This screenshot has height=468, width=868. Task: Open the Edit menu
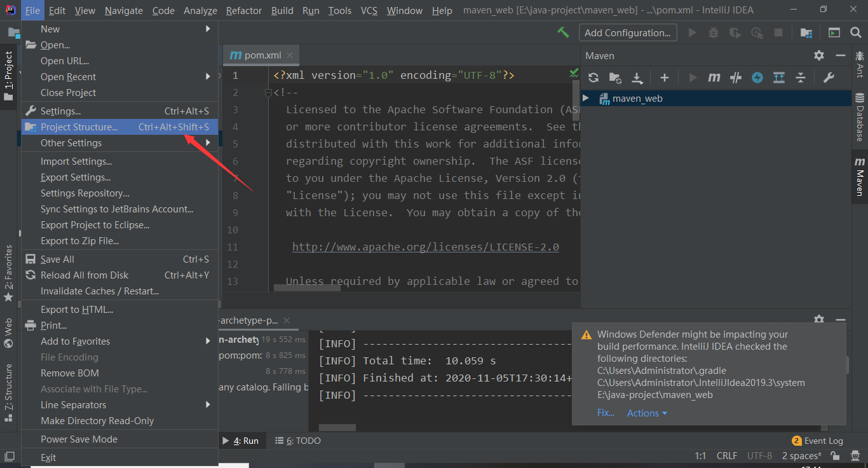(57, 10)
